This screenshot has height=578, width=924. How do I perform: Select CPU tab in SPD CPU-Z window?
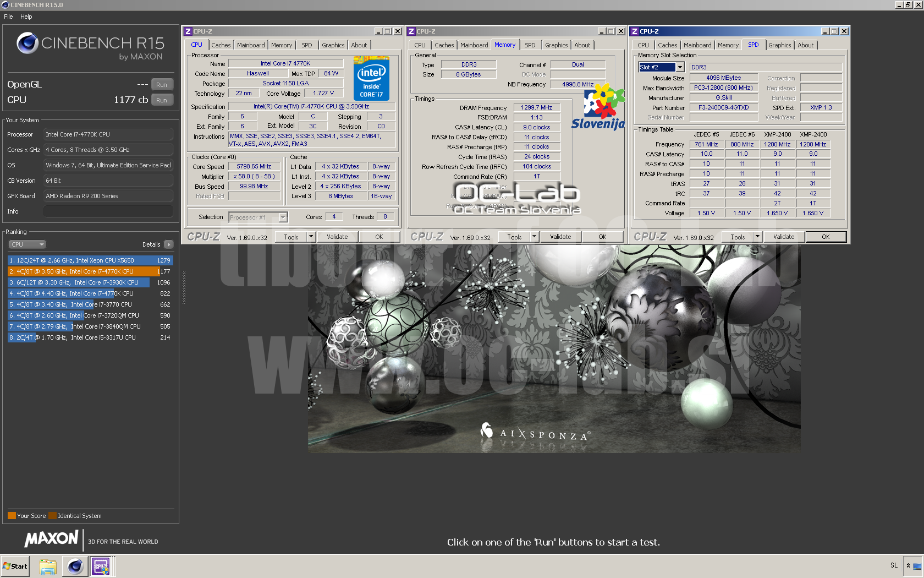click(643, 45)
